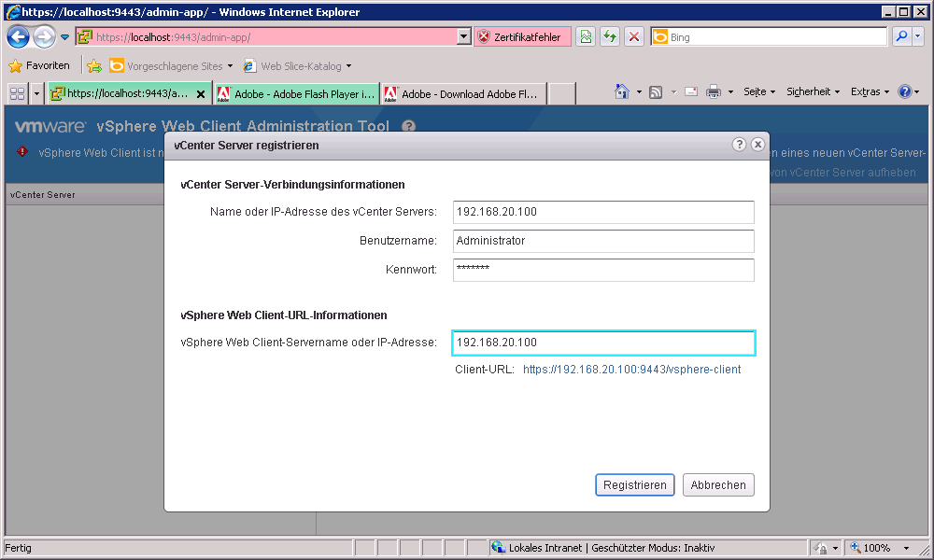Click the IE back navigation arrow
The width and height of the screenshot is (934, 560).
18,37
